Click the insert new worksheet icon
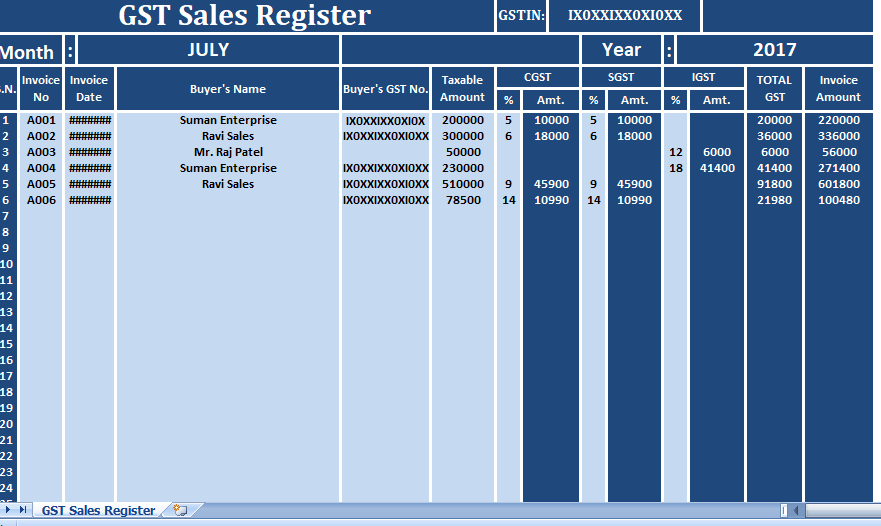Image resolution: width=881 pixels, height=526 pixels. (180, 510)
